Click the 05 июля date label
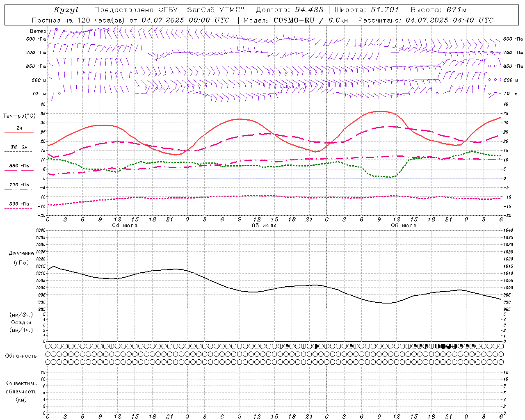This screenshot has width=525, height=420. click(x=264, y=226)
